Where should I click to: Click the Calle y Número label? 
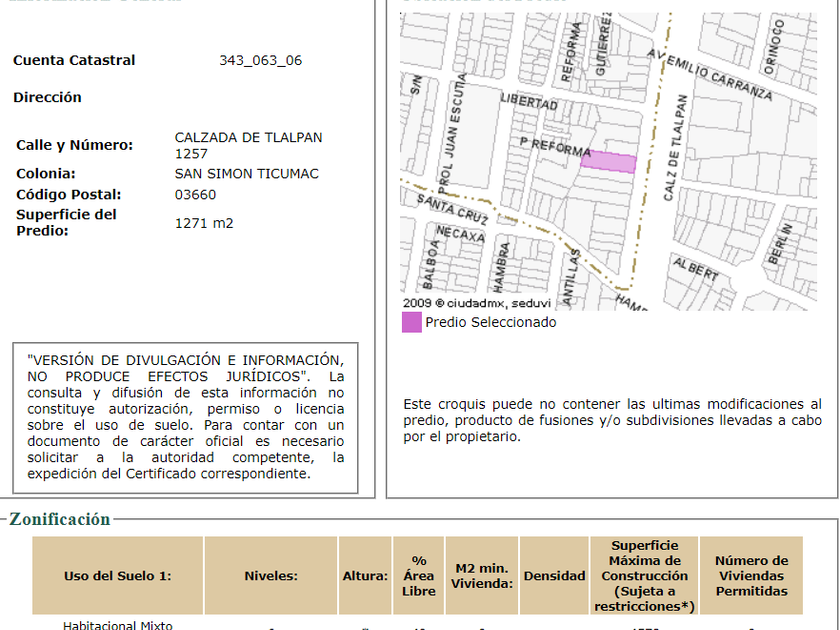(74, 145)
